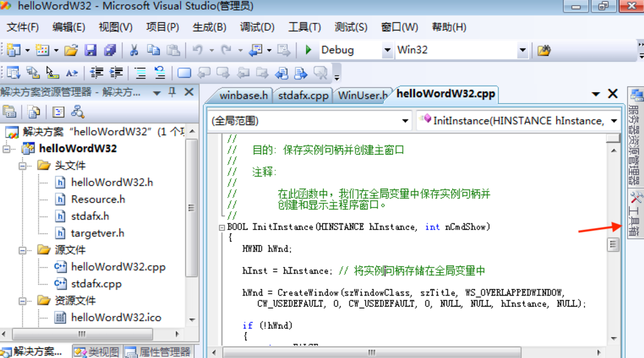Close the helloWordW32.cpp editor tab
Viewport: 644px width, 358px height.
pyautogui.click(x=612, y=94)
